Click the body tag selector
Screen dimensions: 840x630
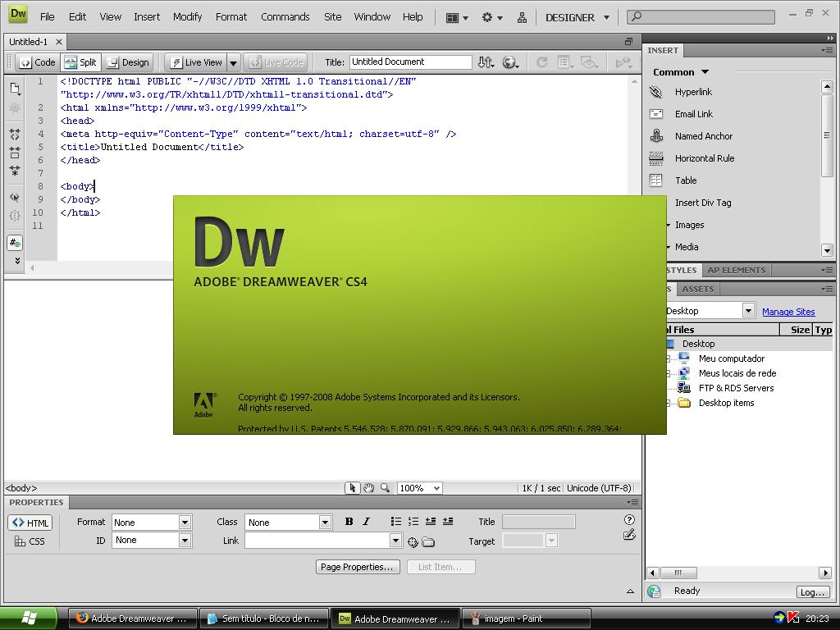click(x=21, y=488)
